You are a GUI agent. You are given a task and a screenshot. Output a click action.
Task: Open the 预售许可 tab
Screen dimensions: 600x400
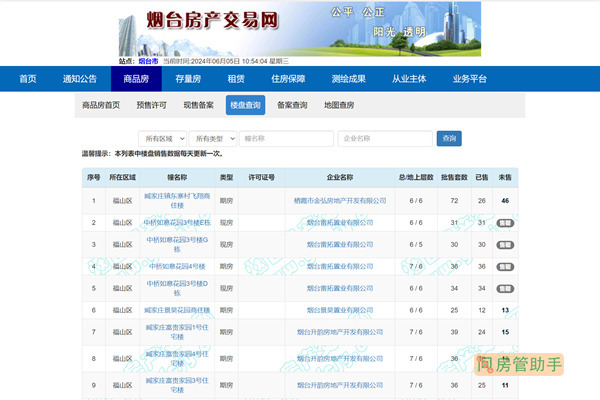point(152,105)
